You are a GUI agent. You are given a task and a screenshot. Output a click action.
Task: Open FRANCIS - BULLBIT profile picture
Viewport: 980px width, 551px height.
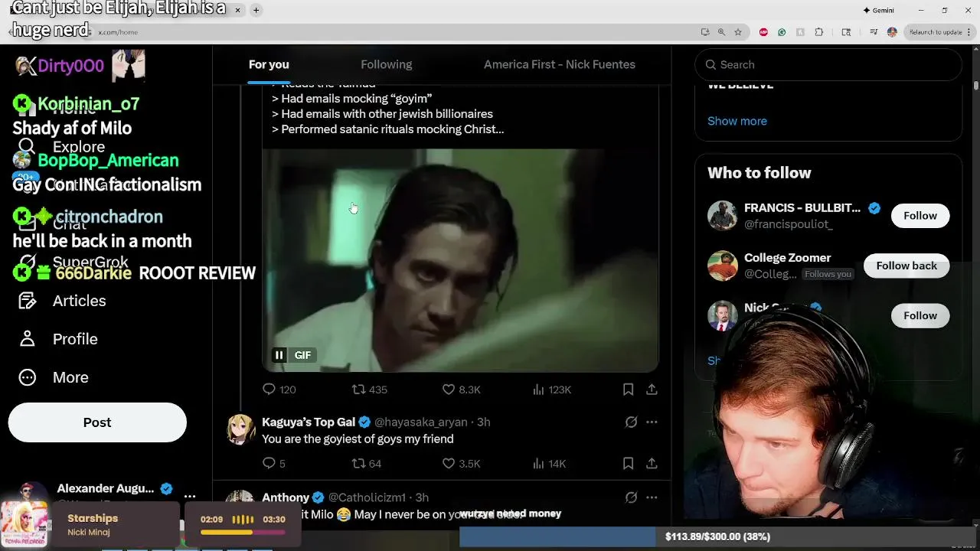[x=722, y=216]
